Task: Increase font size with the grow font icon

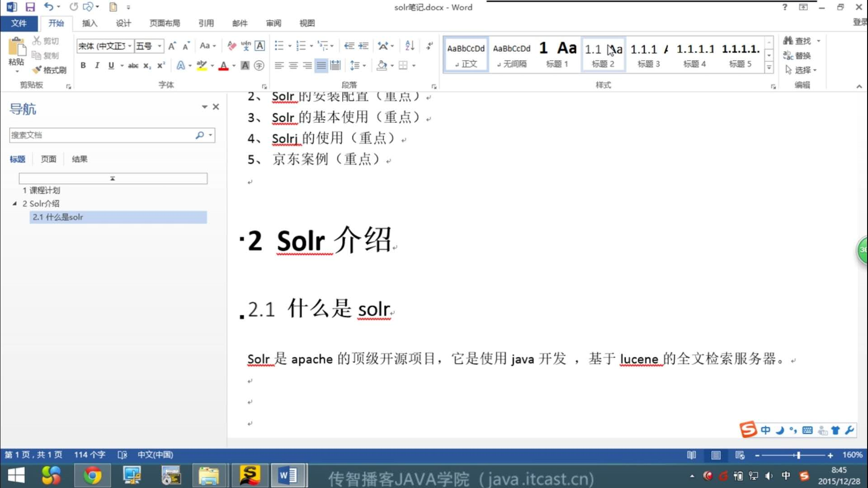Action: [172, 46]
